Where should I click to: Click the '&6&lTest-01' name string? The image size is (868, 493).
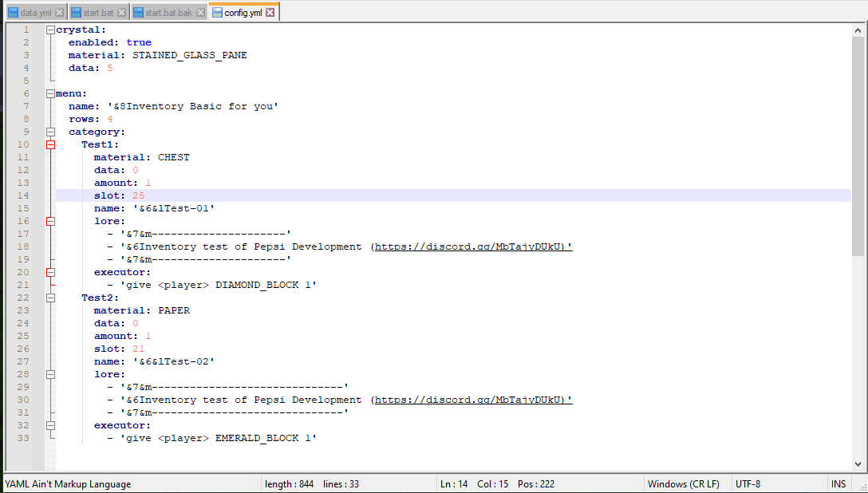click(173, 208)
